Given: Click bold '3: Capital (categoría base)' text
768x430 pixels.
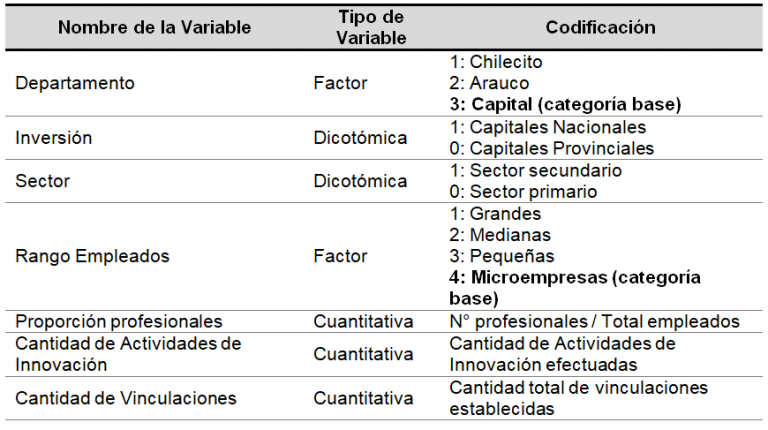Looking at the screenshot, I should tap(566, 104).
